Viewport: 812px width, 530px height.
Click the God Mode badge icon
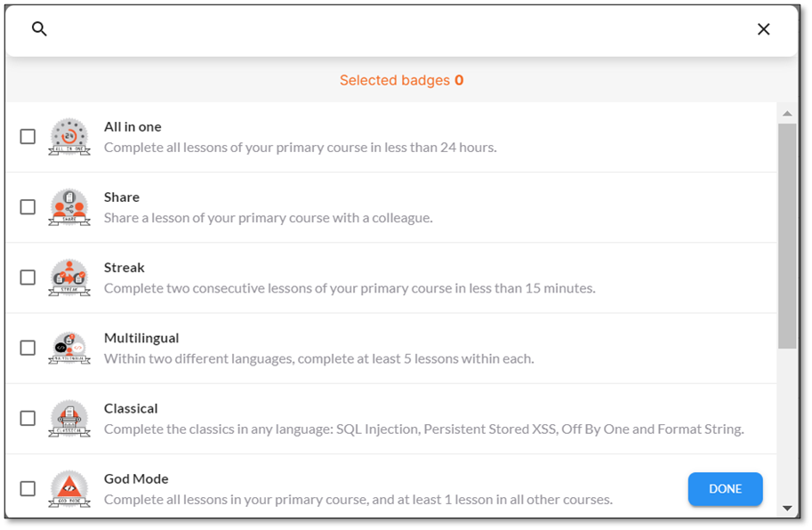point(69,488)
